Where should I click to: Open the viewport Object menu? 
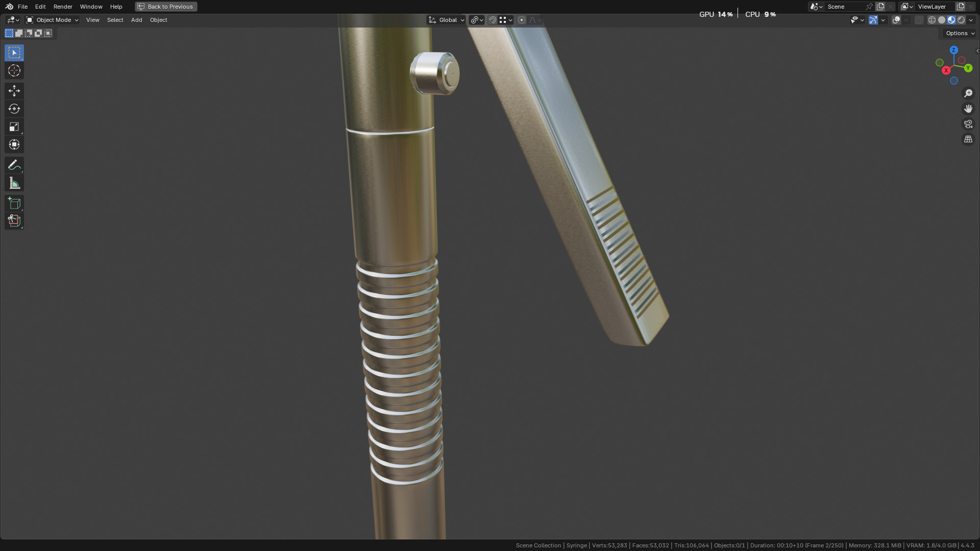[x=158, y=20]
